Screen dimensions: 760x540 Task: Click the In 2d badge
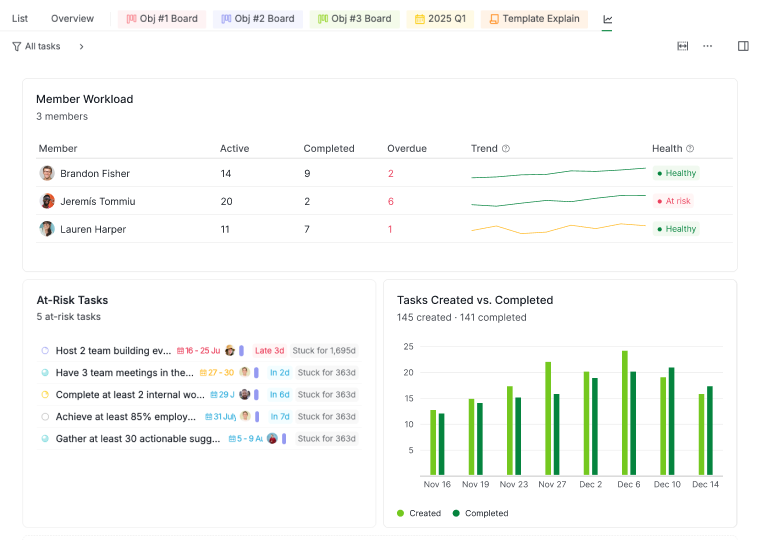280,373
